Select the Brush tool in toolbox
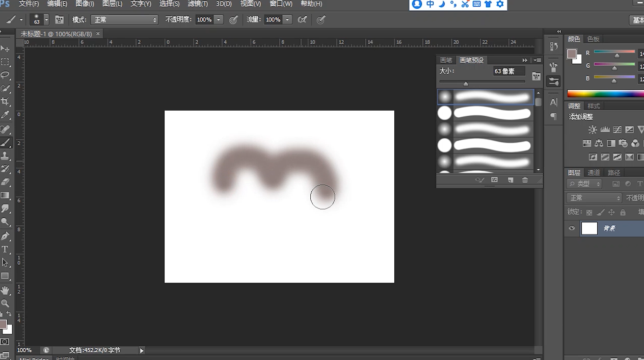Viewport: 644px width, 360px height. point(5,142)
